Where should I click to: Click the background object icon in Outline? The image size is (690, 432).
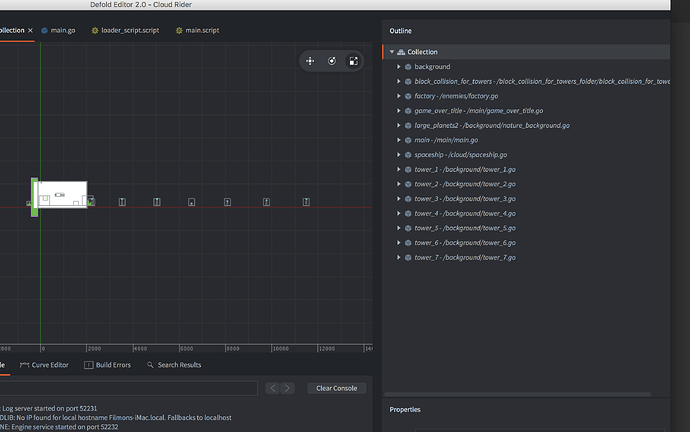point(408,67)
